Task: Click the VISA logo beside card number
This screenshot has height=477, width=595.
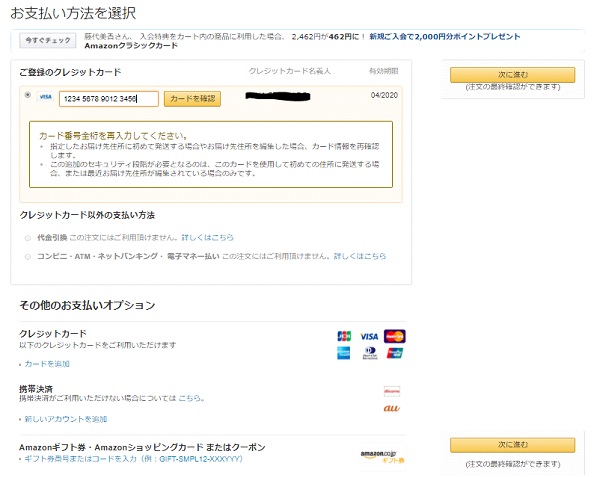Action: click(x=46, y=97)
